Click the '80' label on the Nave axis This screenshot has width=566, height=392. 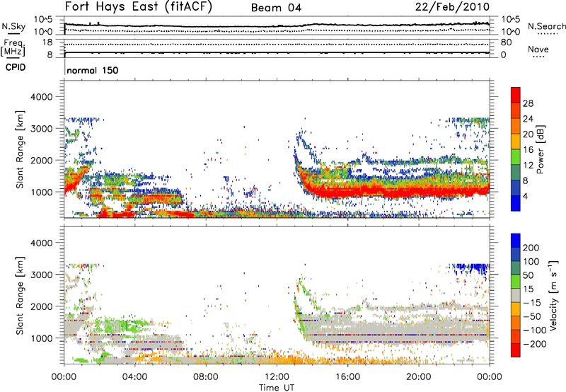click(x=506, y=42)
